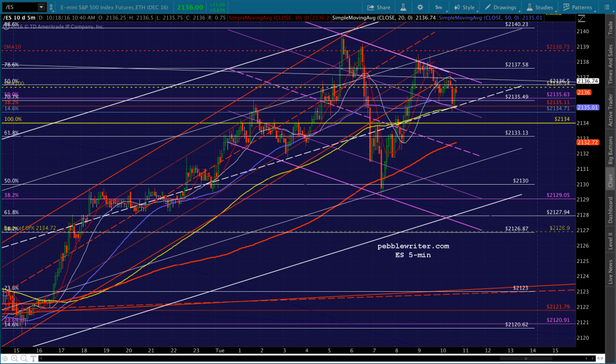Click the $2135.49 level label

click(x=517, y=97)
